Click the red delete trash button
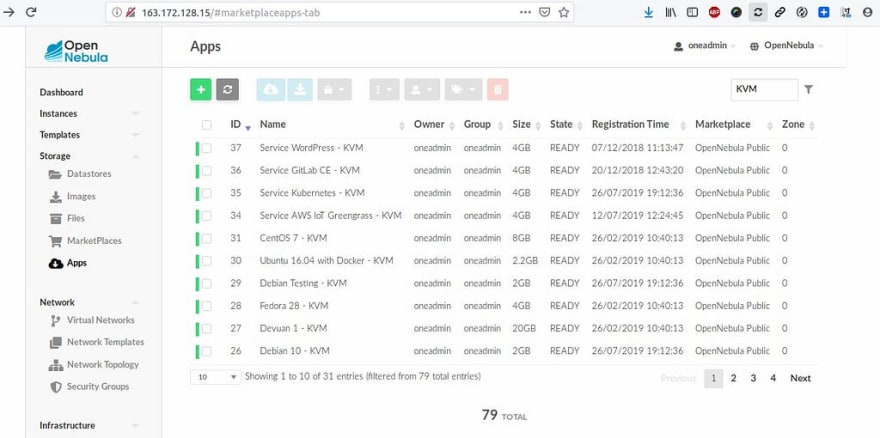Image resolution: width=880 pixels, height=438 pixels. coord(498,89)
